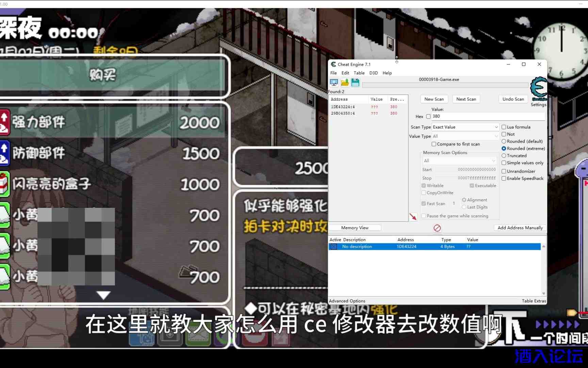This screenshot has height=368, width=588.
Task: Enable the Speedhack checkbox
Action: coord(504,179)
